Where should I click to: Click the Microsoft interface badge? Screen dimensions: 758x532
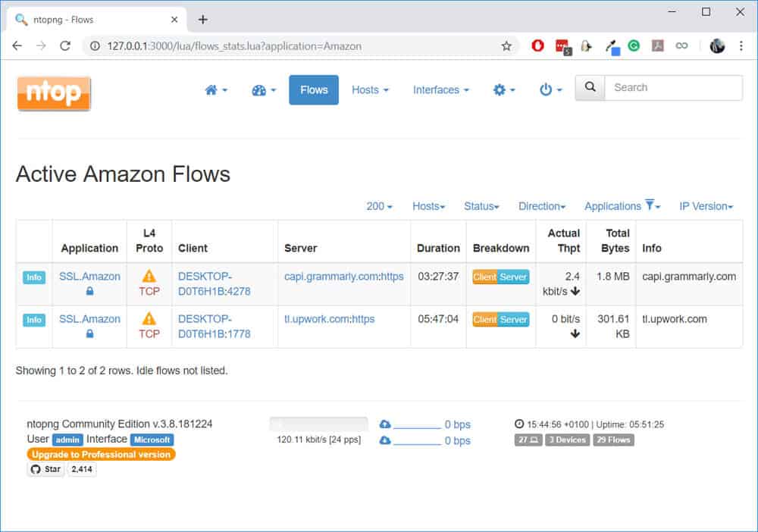coord(152,440)
